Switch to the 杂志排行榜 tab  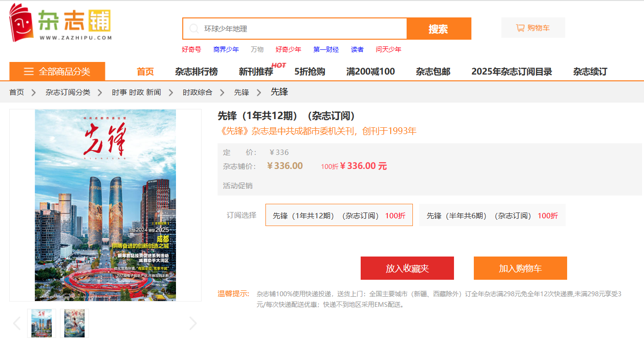[x=196, y=71]
